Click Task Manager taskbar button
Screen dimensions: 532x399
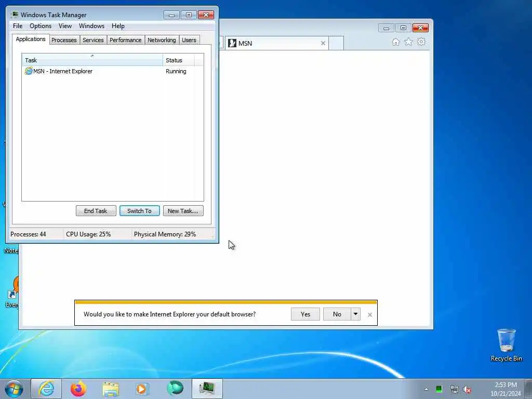(x=207, y=389)
